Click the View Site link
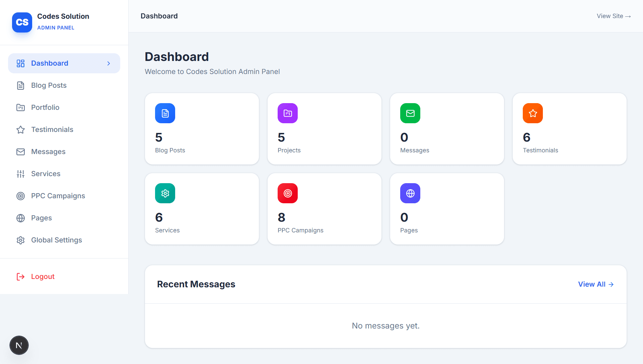The image size is (643, 364). point(614,16)
